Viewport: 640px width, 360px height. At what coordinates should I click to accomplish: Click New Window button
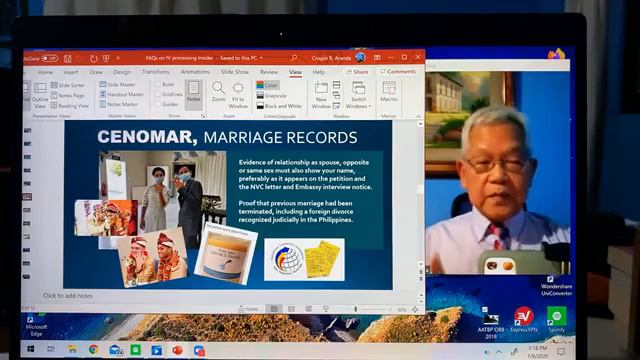point(321,95)
